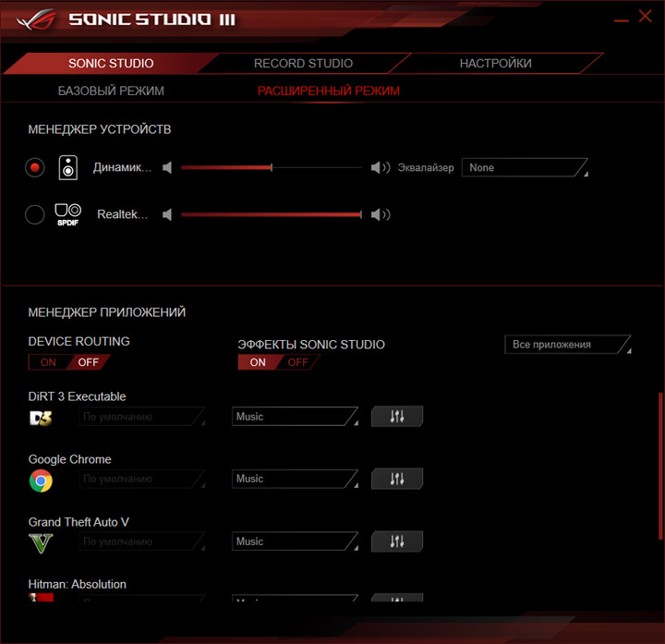Click the Эквалайзер label
The image size is (665, 644).
click(x=426, y=168)
